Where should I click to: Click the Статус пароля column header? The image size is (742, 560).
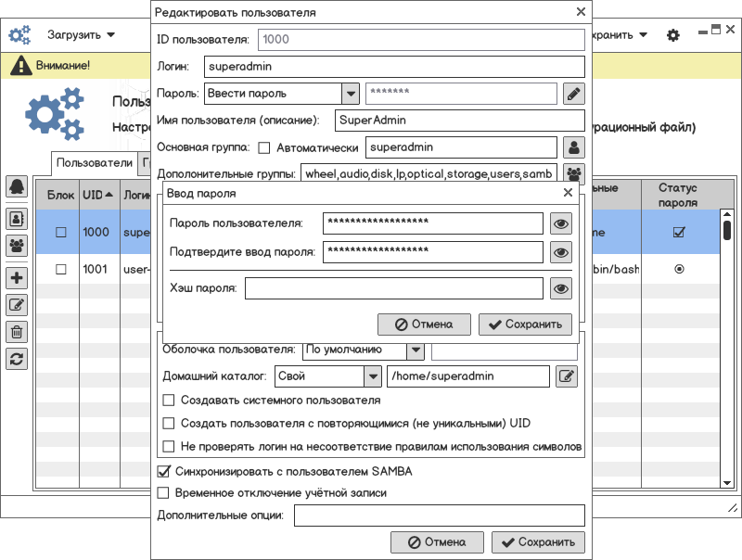[678, 195]
